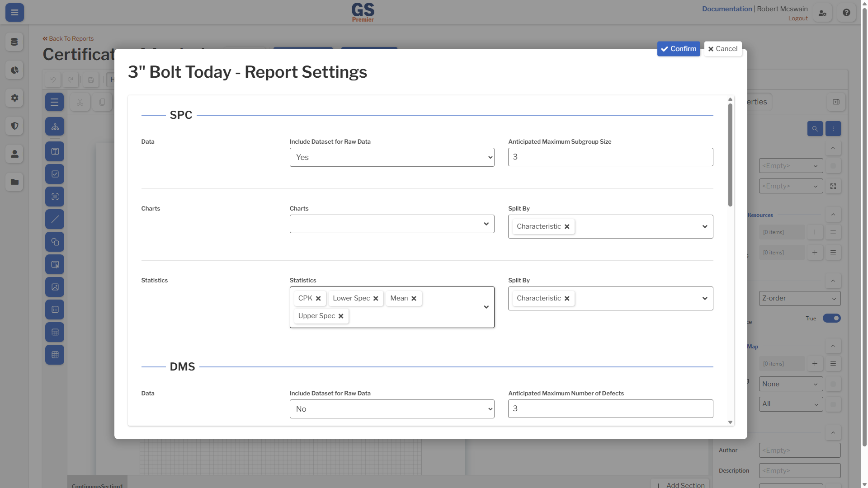
Task: Click the hamburger menu icon top-left
Action: 14,13
